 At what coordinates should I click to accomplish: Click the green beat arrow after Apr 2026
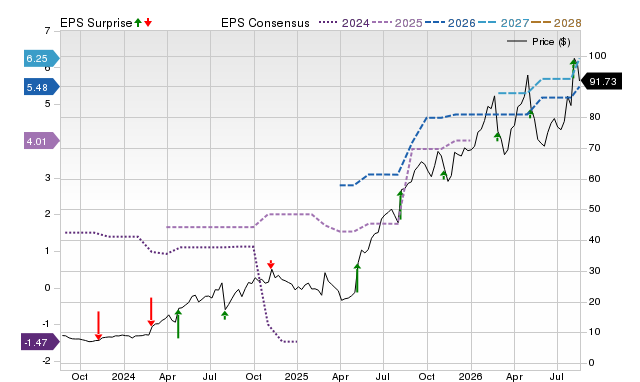click(530, 113)
